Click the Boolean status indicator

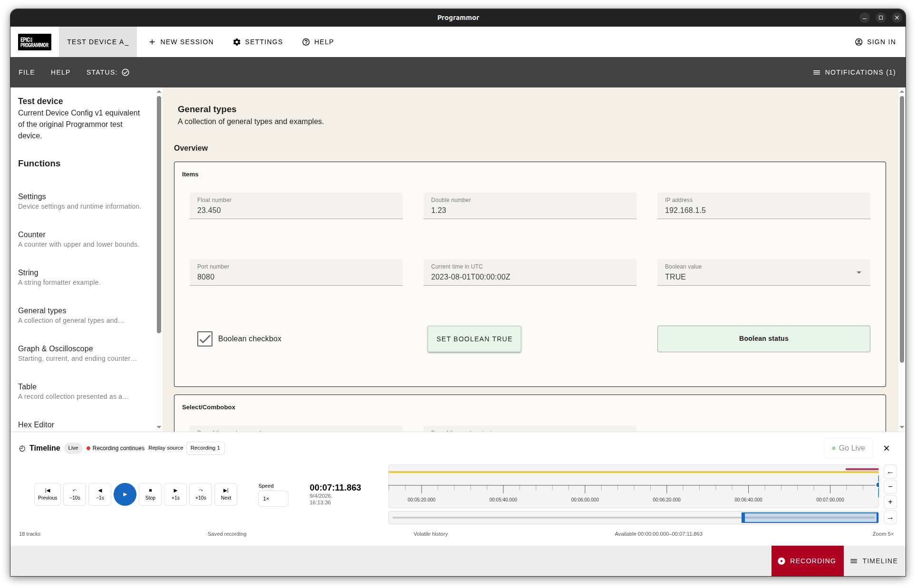point(764,339)
